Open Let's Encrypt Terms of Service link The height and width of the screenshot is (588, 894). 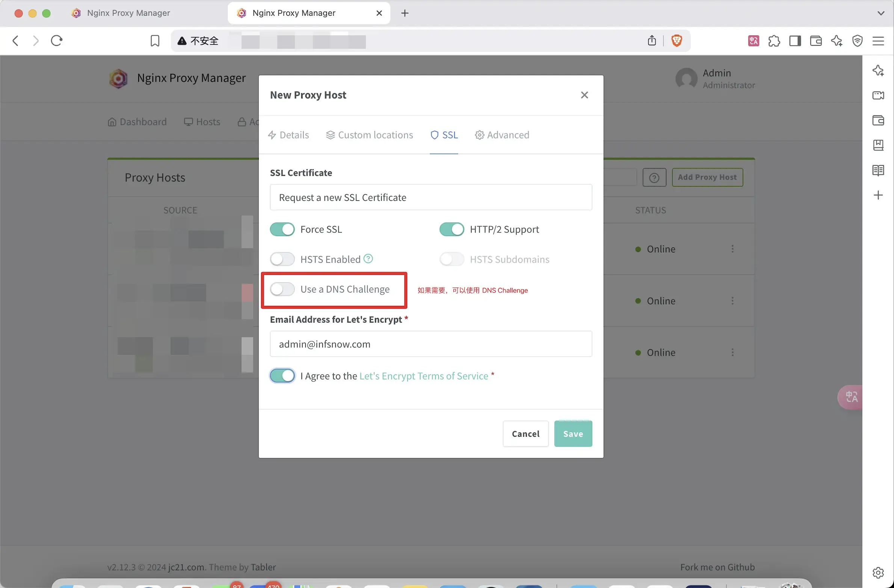click(424, 376)
